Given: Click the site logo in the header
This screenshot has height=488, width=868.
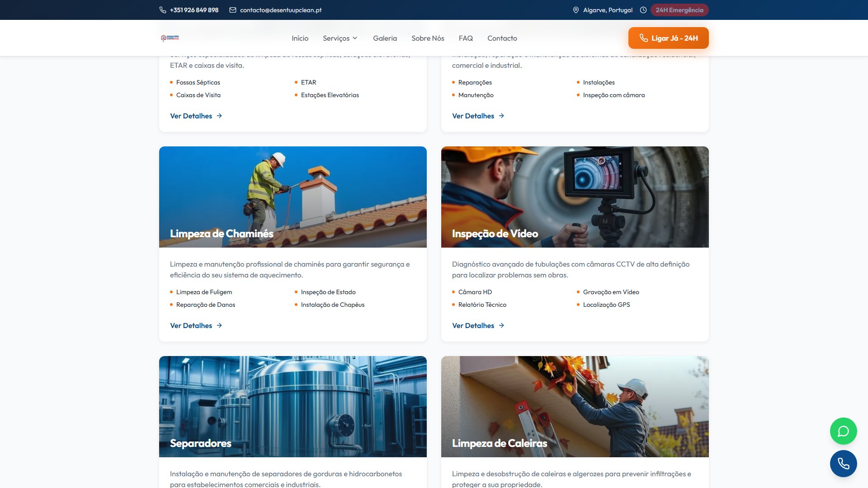Looking at the screenshot, I should (x=170, y=38).
